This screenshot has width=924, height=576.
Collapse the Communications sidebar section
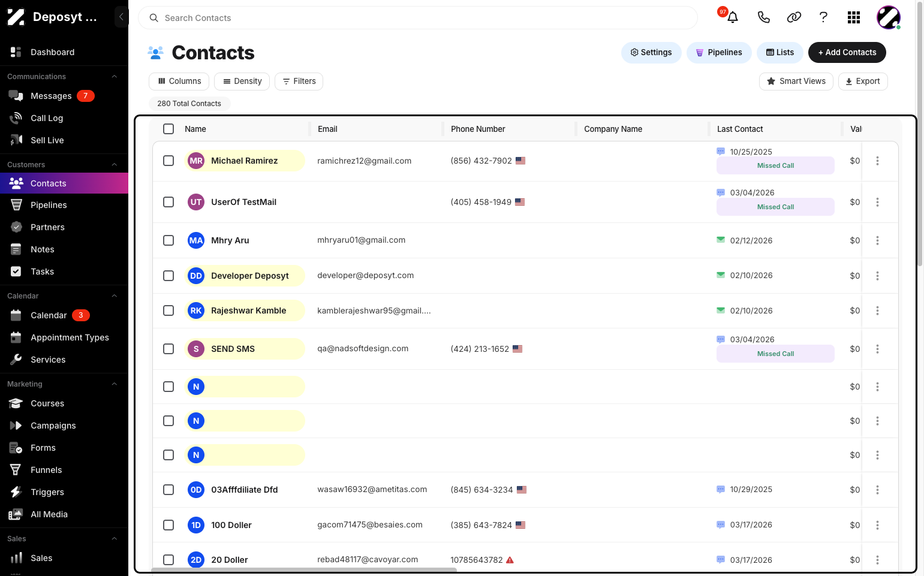(115, 76)
